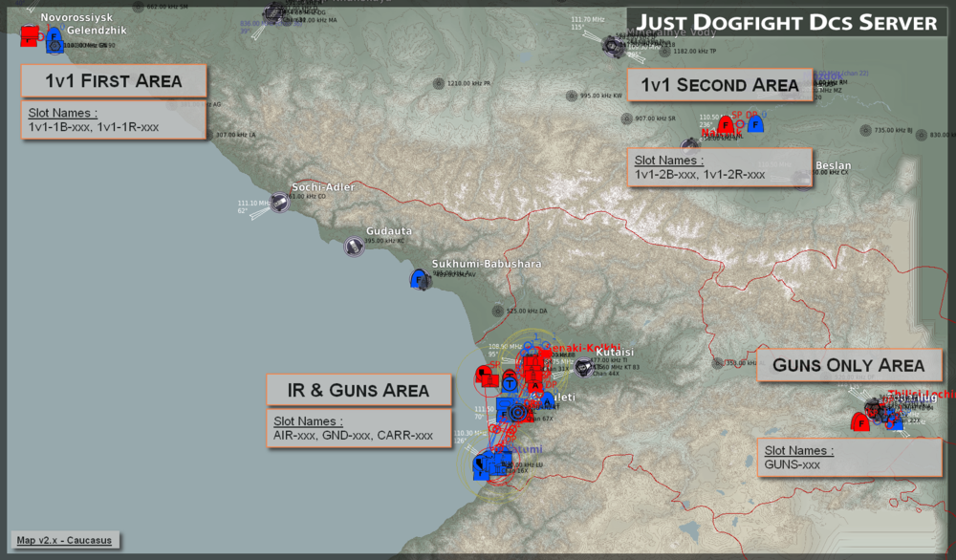This screenshot has width=956, height=560.
Task: Select the red ship unit beside SP label
Action: click(x=486, y=377)
